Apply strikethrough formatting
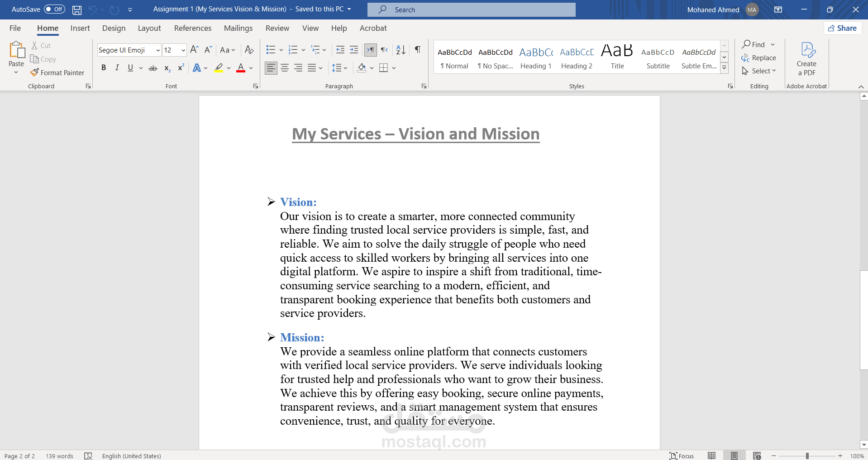Screen dimensions: 868x460 coord(153,68)
